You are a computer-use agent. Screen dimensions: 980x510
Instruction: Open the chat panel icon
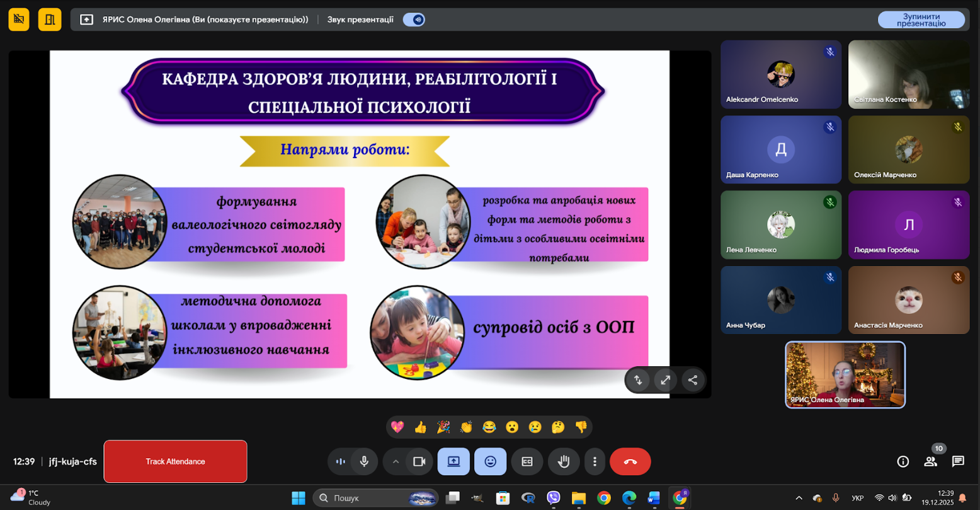click(958, 461)
